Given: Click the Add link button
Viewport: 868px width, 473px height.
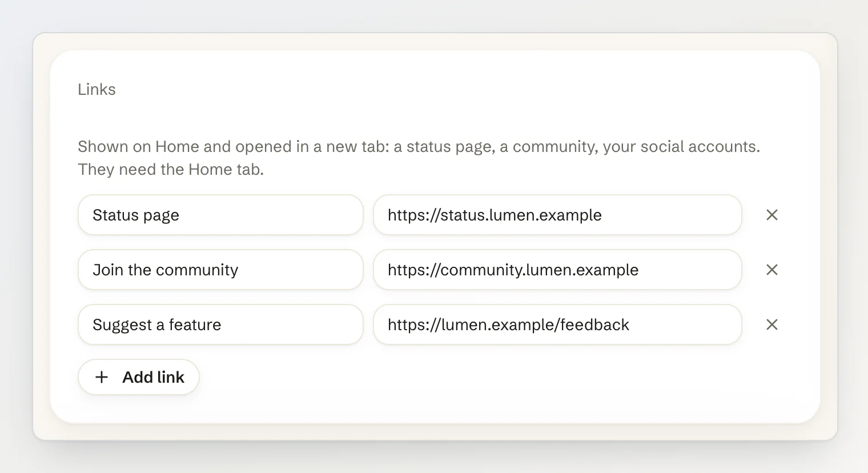Looking at the screenshot, I should point(139,377).
